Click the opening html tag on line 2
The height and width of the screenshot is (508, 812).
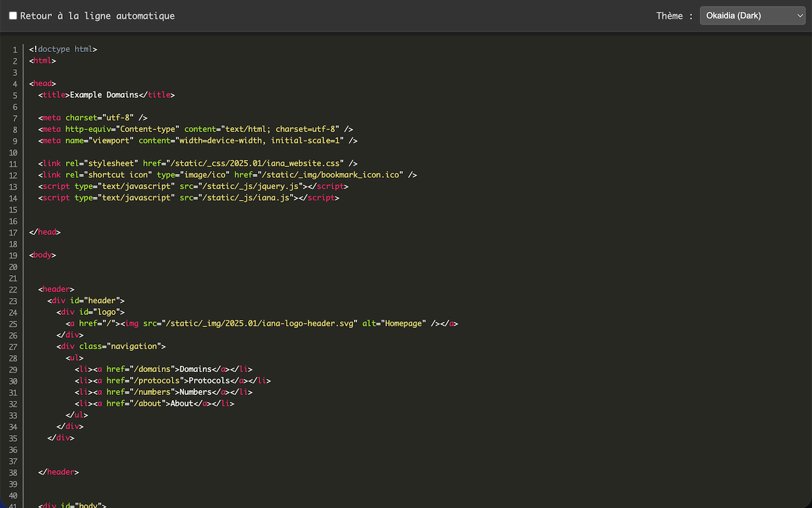pos(43,60)
